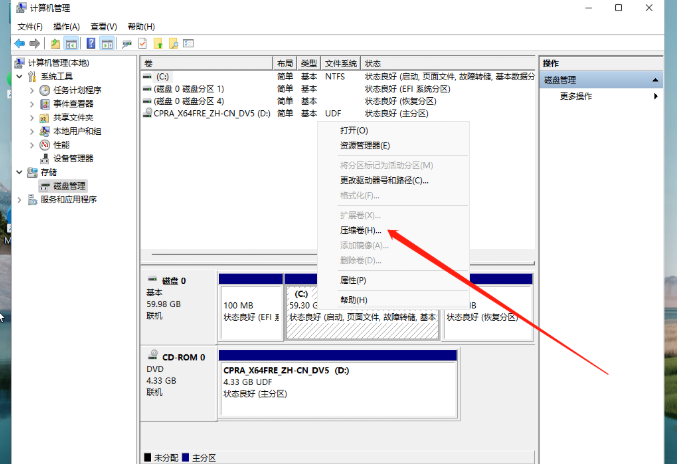Click the 磁盘 0 disk label icon

pos(153,281)
